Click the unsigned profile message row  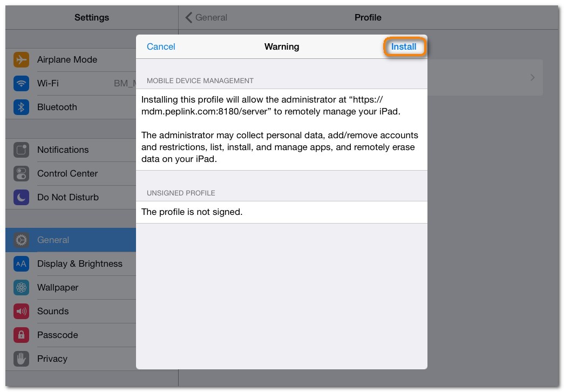tap(281, 212)
